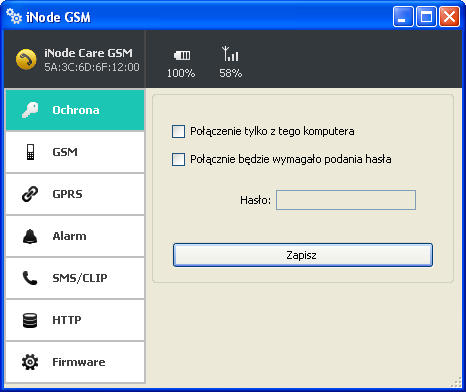
Task: Open the HTTP tab
Action: pos(75,320)
